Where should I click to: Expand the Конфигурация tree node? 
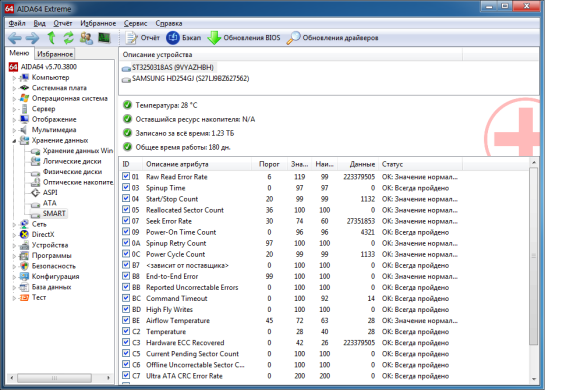[14, 277]
